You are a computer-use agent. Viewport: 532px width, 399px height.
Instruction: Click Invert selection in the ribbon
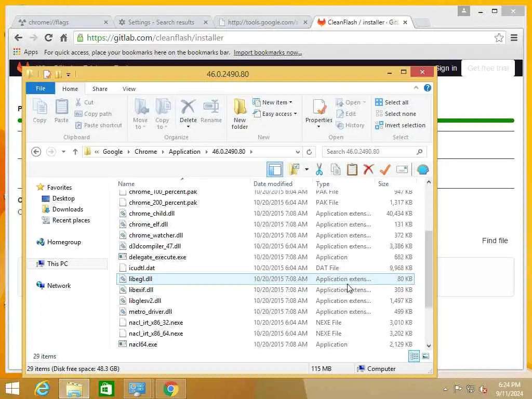point(401,125)
